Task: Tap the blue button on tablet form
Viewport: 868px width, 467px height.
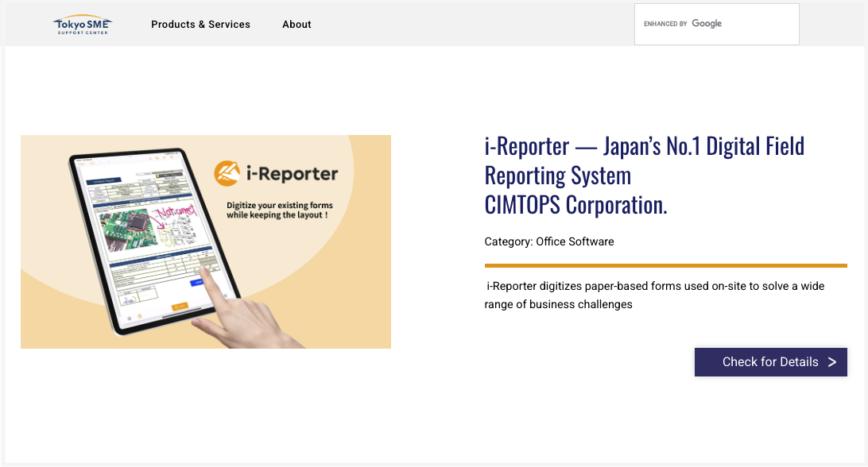Action: click(198, 282)
